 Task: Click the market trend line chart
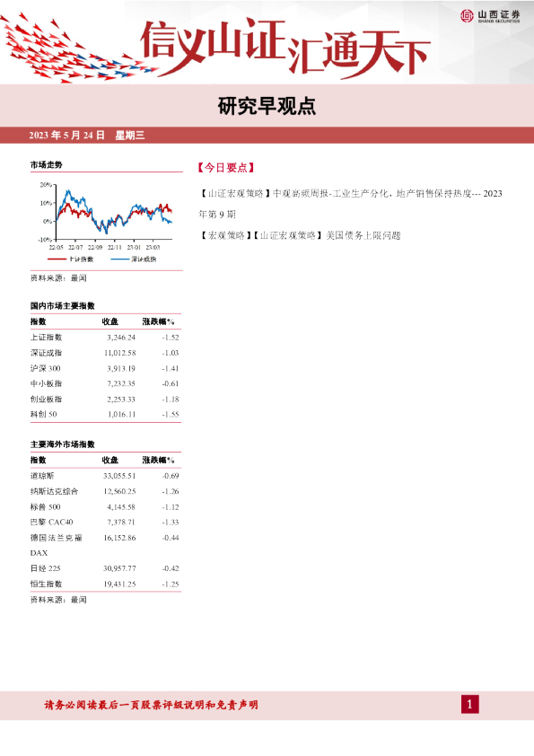point(106,216)
